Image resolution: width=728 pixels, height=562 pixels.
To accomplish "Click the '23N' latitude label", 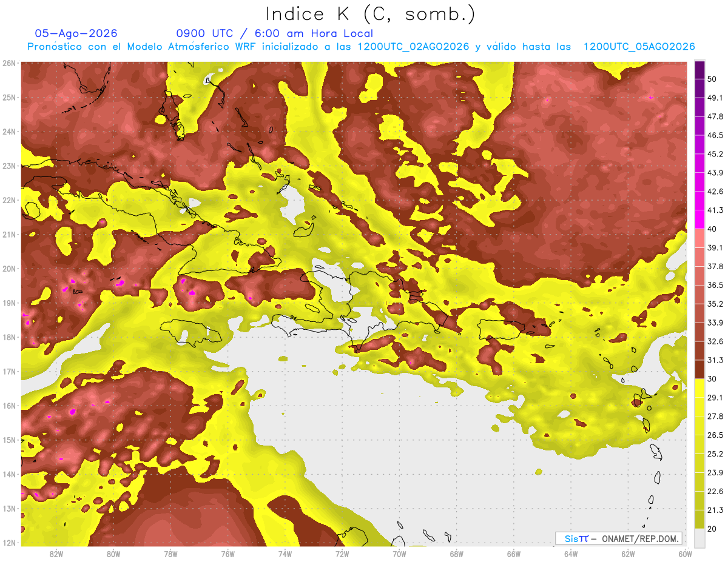I will (x=9, y=166).
